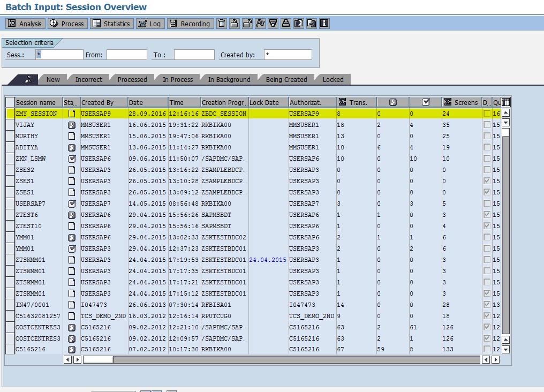Screen dimensions: 544x392
Task: Collapse the Selection criteria section
Action: [x=28, y=42]
